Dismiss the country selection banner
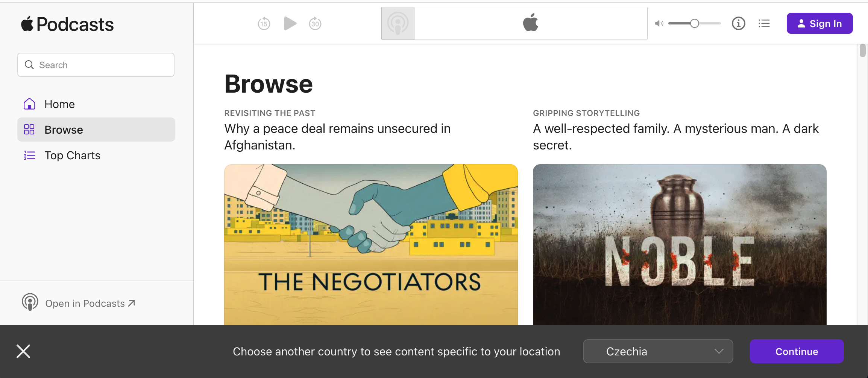The height and width of the screenshot is (378, 868). [23, 351]
